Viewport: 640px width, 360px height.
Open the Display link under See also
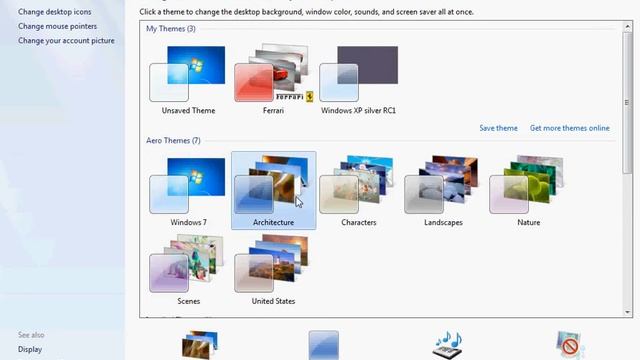30,349
